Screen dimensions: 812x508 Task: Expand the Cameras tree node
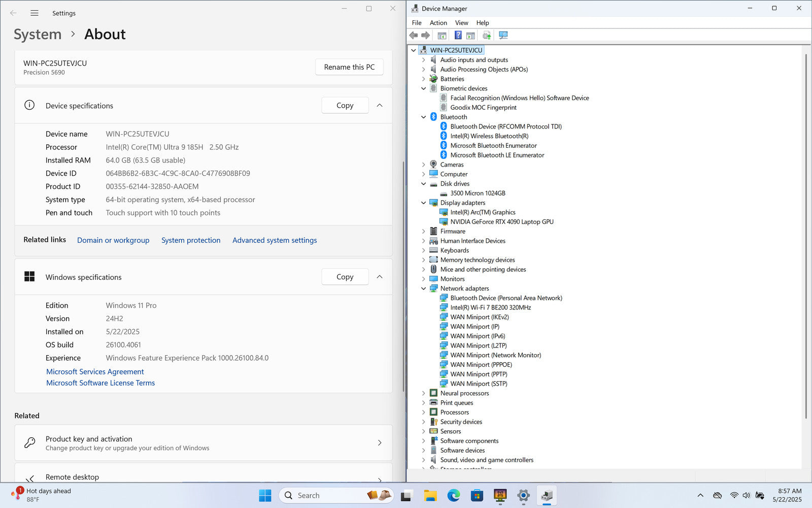pyautogui.click(x=424, y=165)
